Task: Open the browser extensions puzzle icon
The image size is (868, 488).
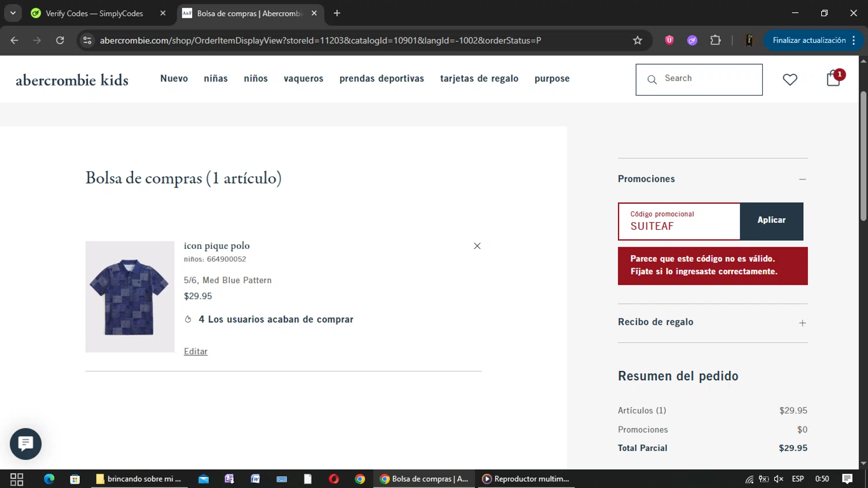Action: click(x=716, y=41)
